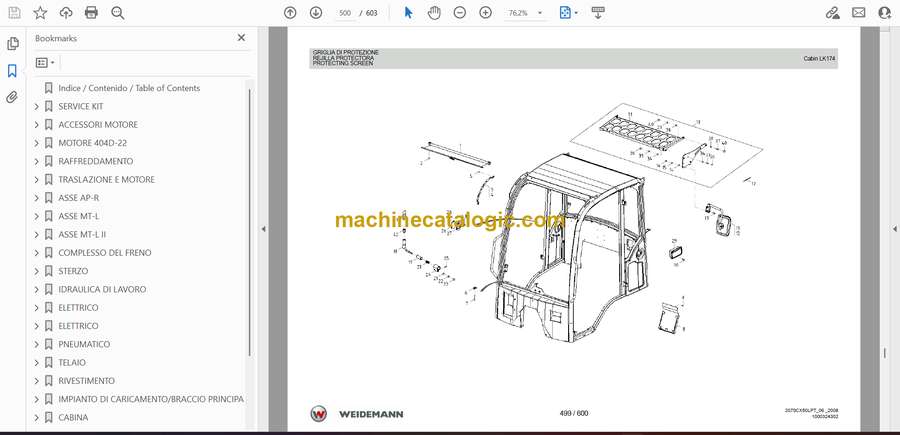Expand the MOTORE 404D-22 bookmark
Screen dimensions: 900x435
pyautogui.click(x=37, y=143)
